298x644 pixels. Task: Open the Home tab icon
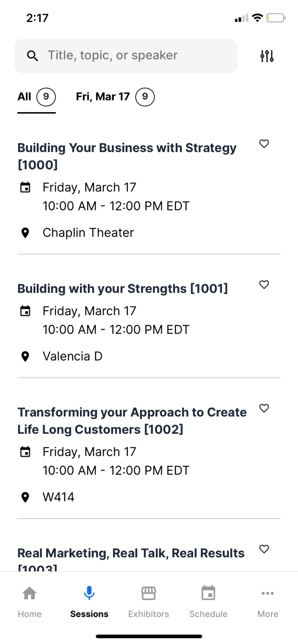click(30, 593)
